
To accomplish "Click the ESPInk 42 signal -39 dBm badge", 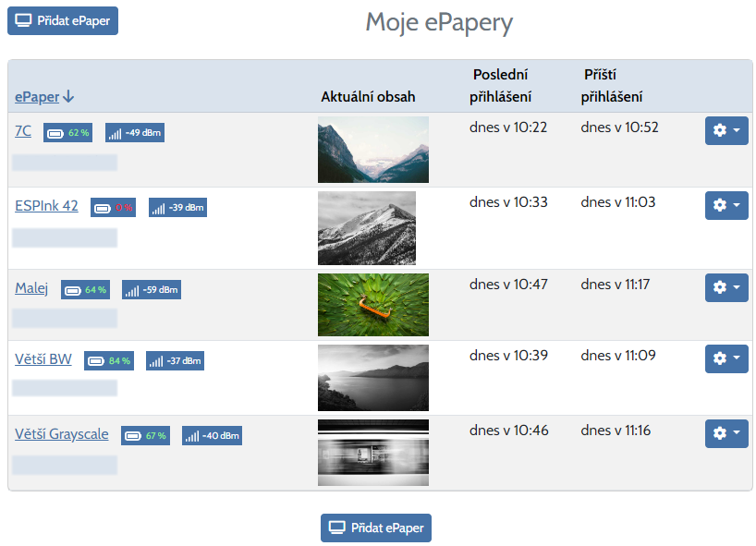I will (x=178, y=208).
